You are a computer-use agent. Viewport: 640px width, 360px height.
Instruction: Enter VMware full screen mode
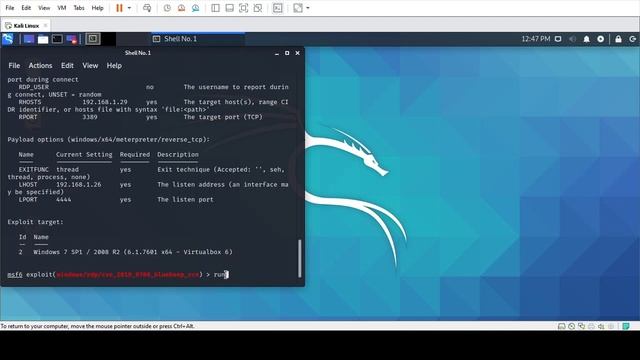pyautogui.click(x=243, y=8)
